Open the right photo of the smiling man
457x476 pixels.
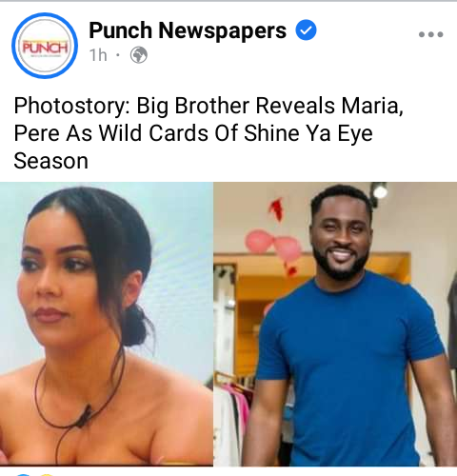pos(335,324)
